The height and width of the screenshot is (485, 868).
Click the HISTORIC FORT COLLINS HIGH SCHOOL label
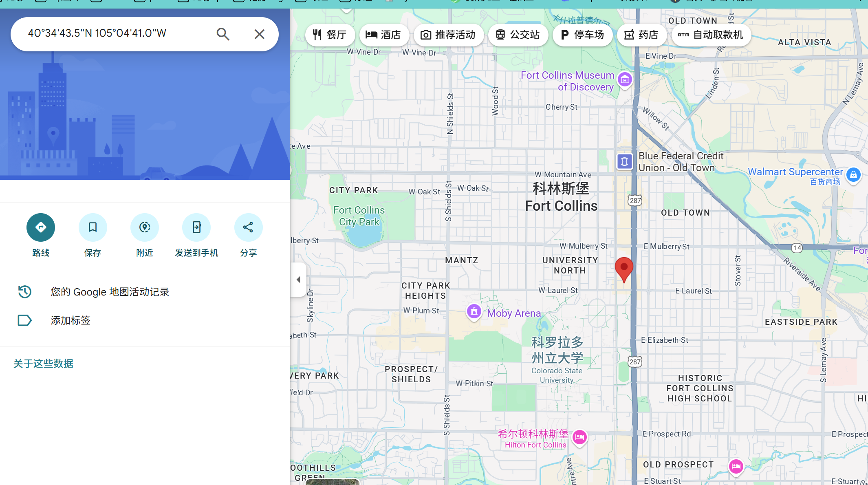click(x=700, y=388)
